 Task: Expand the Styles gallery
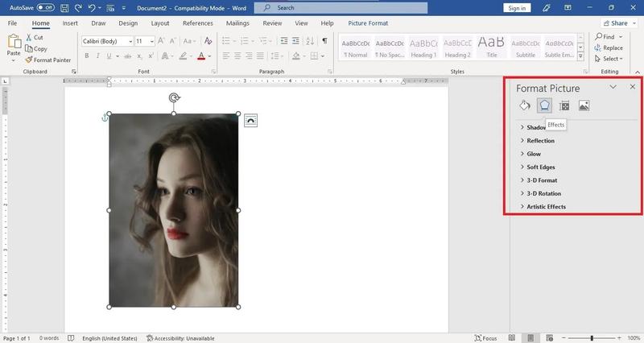pos(580,57)
